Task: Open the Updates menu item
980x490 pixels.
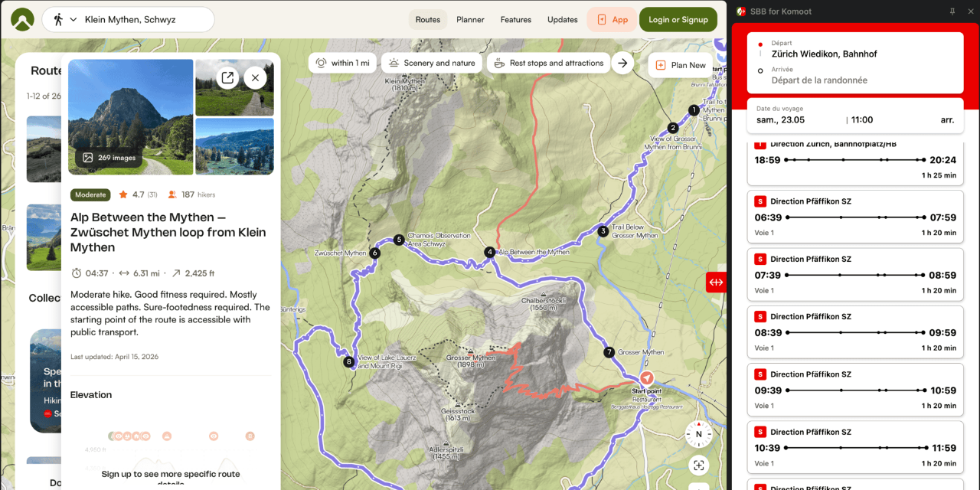Action: 562,20
